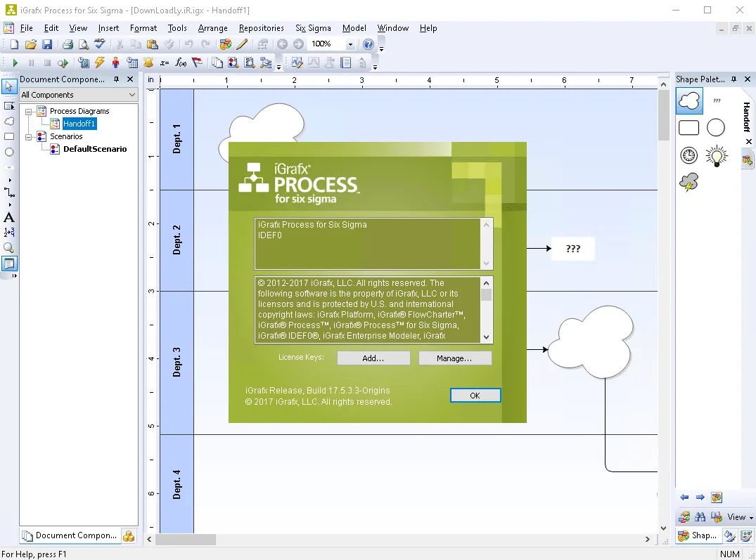Select the Shap... bottom palette tab
Screen dimensions: 756x560
click(698, 535)
